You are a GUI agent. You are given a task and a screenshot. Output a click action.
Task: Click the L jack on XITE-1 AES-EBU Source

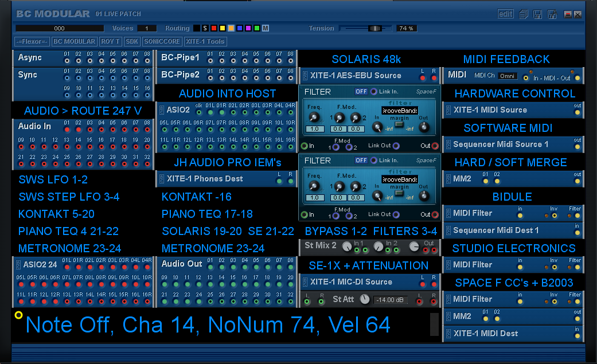[x=422, y=78]
